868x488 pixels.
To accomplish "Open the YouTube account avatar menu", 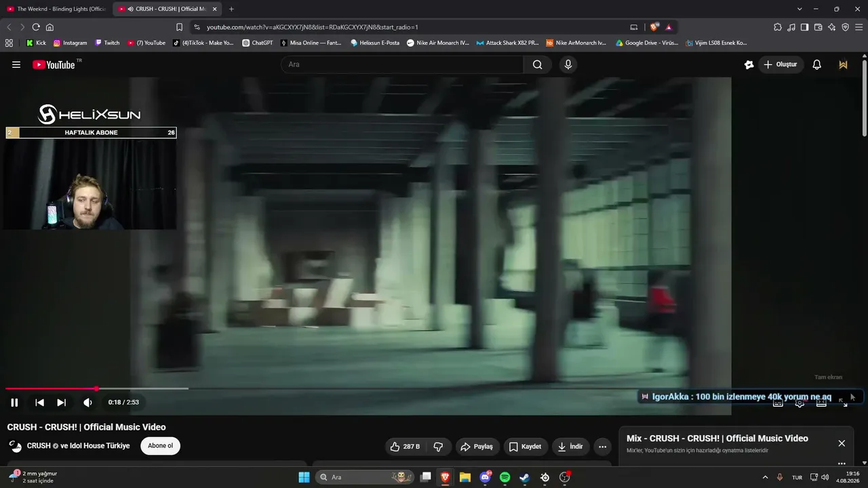I will click(844, 64).
